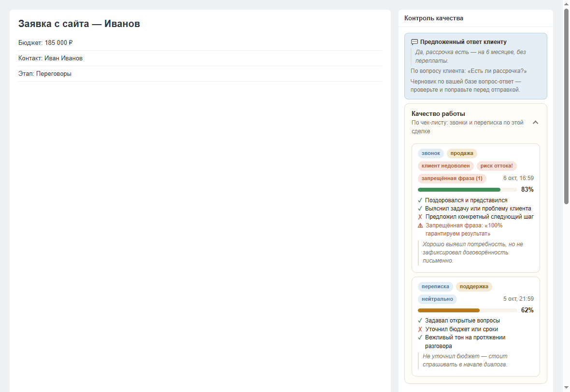Click the note starting Черновик по вашей базе вопрос-ответ
The image size is (570, 392).
pyautogui.click(x=466, y=86)
